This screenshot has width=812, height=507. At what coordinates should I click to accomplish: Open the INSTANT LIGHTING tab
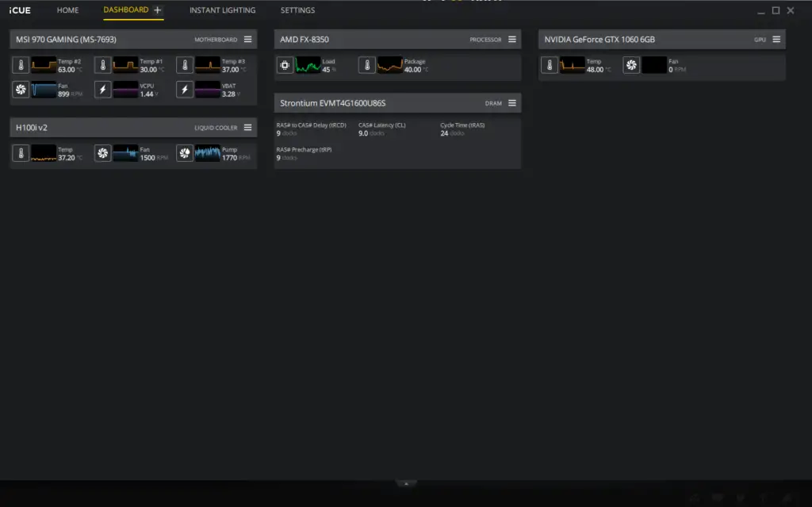(222, 10)
